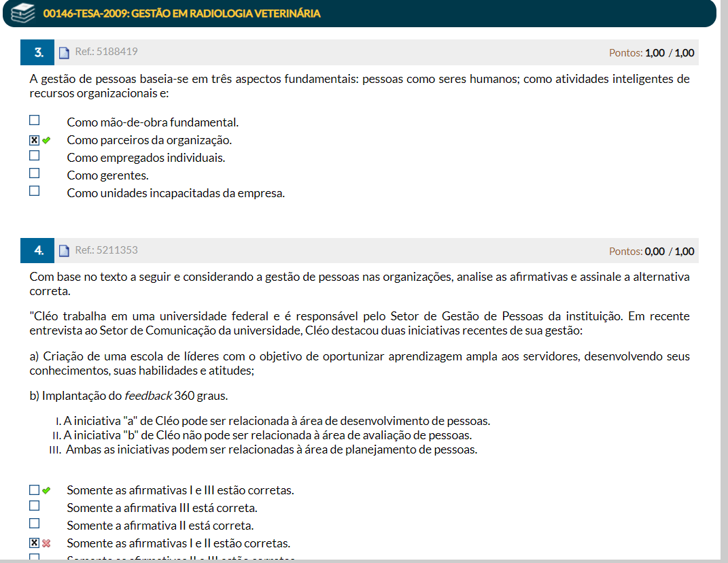Click the question number 4 badge
This screenshot has width=728, height=563.
coord(38,251)
